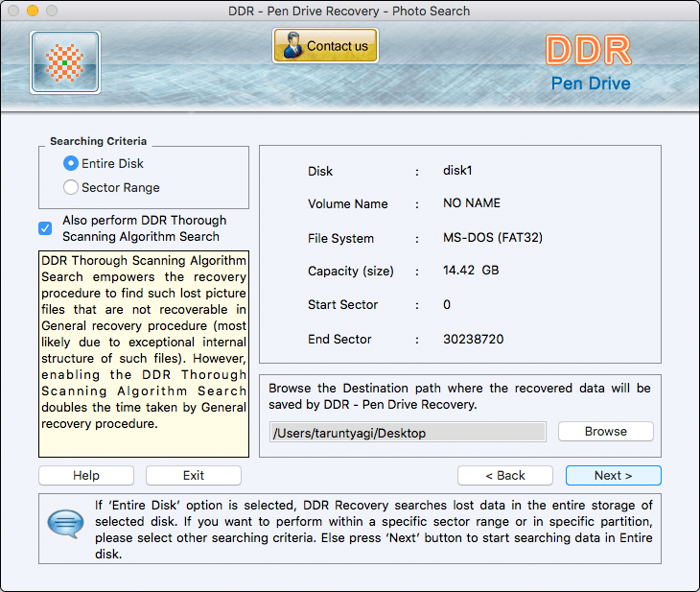Click Browse to choose destination path
This screenshot has width=700, height=592.
(606, 432)
